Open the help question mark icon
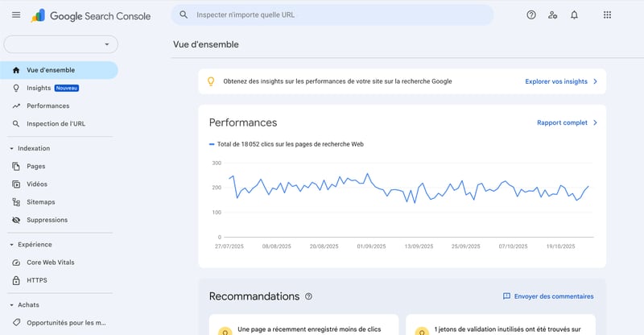Image resolution: width=644 pixels, height=335 pixels. (531, 14)
